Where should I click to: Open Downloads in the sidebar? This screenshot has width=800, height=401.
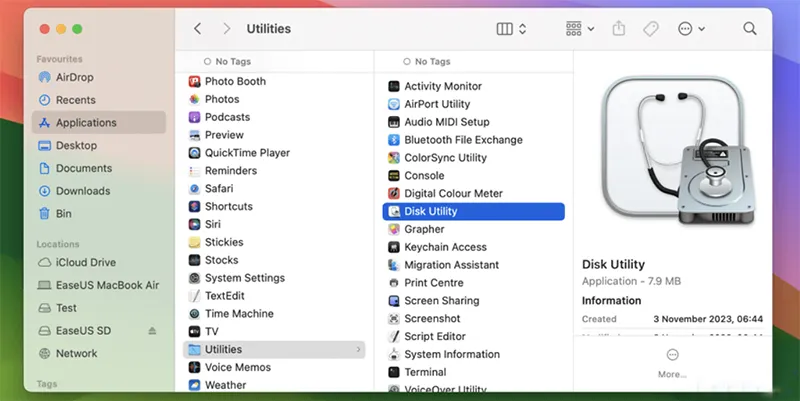pos(98,191)
